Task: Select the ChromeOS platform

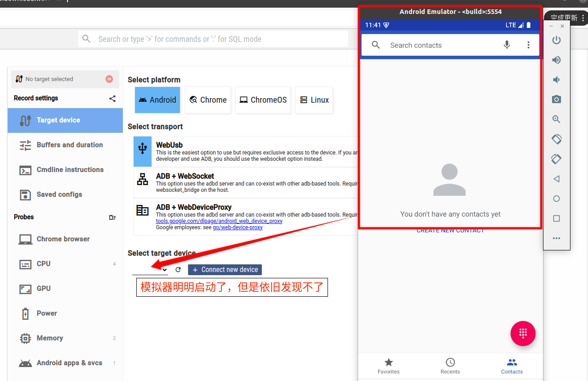Action: coord(263,100)
